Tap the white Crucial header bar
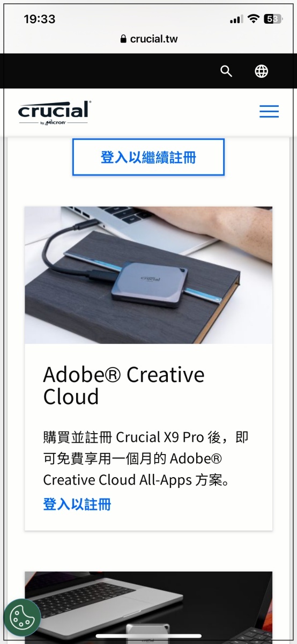This screenshot has width=297, height=644. (148, 112)
